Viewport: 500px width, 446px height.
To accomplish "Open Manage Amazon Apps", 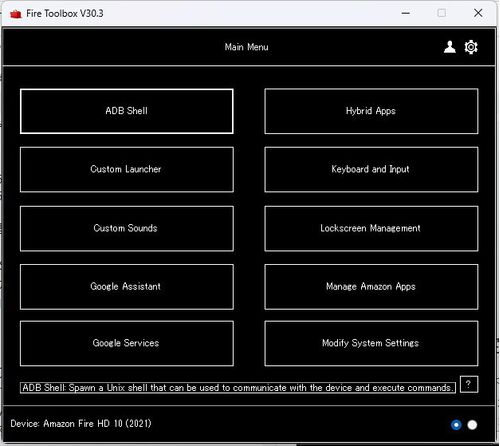I will tap(371, 287).
